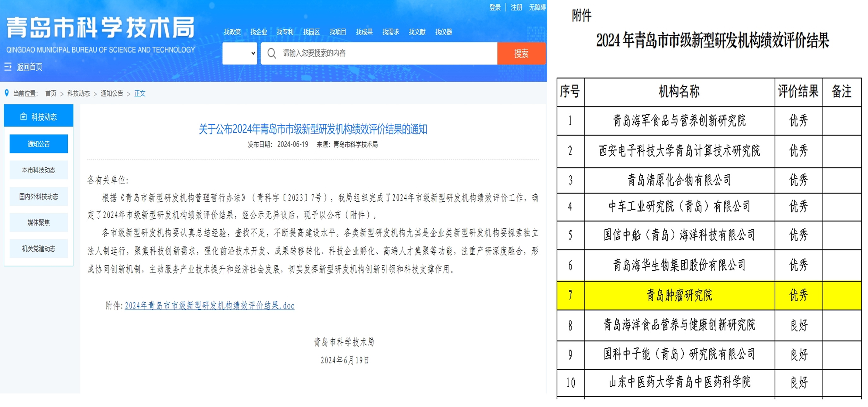Open 无障碍 accessibility mode link
This screenshot has width=868, height=407.
tap(537, 8)
